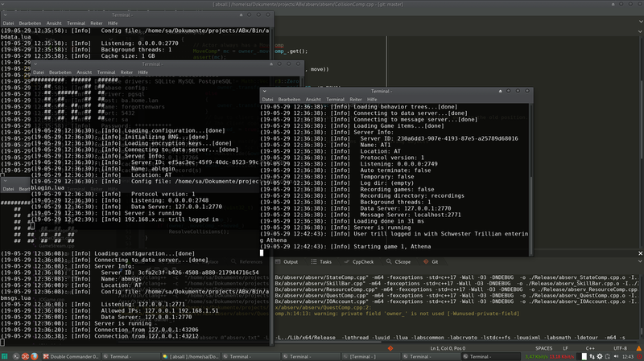Image resolution: width=644 pixels, height=361 pixels.
Task: Click the 12:43 clock in the taskbar
Action: point(628,356)
